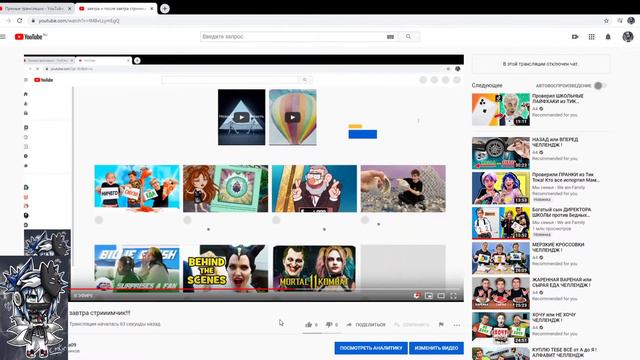Enter fullscreen mode in player
This screenshot has width=640, height=360.
[453, 296]
